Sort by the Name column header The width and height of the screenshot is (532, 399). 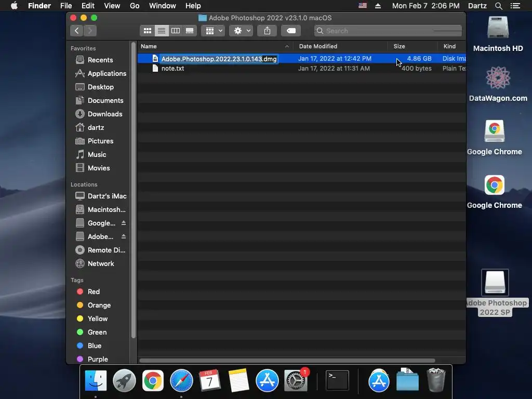click(x=216, y=46)
